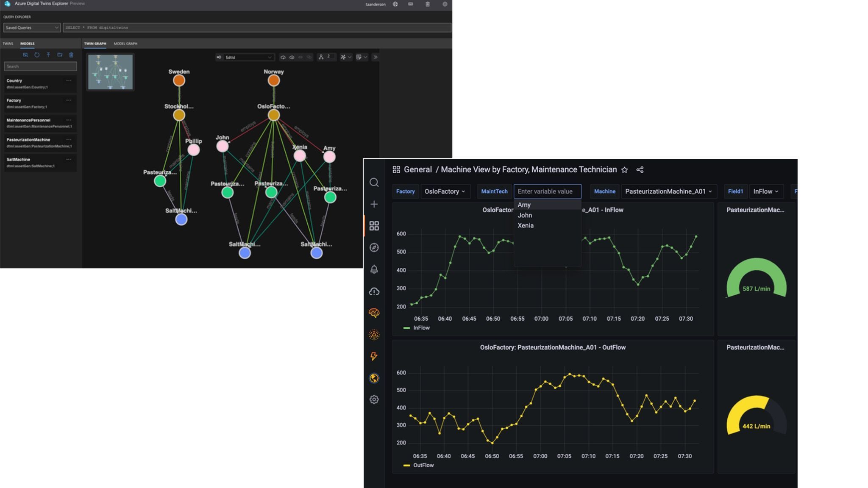The image size is (868, 488).
Task: Open the Alerting bell icon
Action: (x=374, y=269)
